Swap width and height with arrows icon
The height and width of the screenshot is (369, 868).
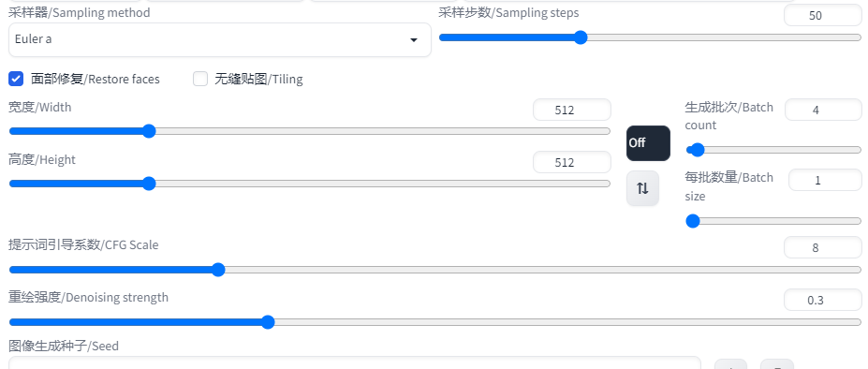(x=642, y=188)
